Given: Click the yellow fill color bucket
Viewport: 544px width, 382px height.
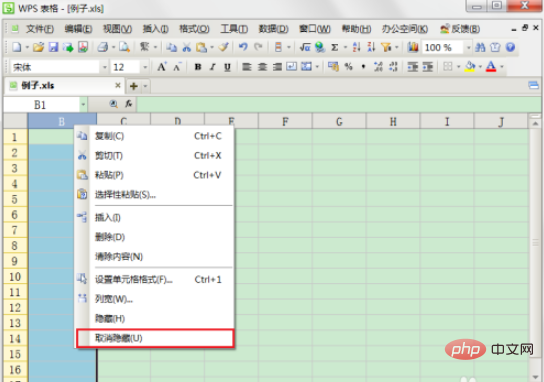Looking at the screenshot, I should coord(470,66).
